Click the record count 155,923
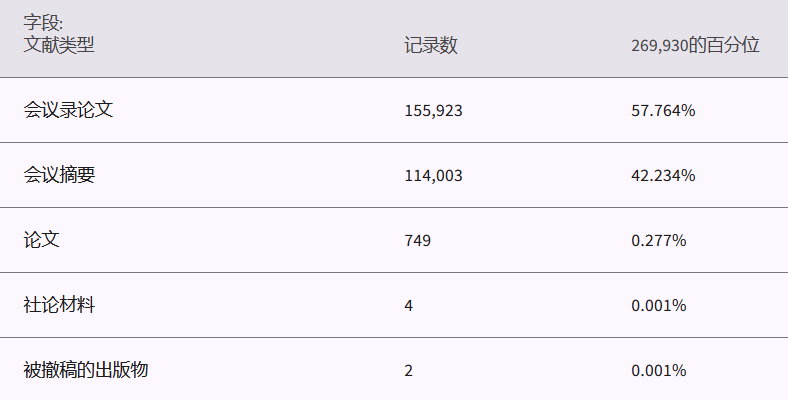 click(433, 110)
